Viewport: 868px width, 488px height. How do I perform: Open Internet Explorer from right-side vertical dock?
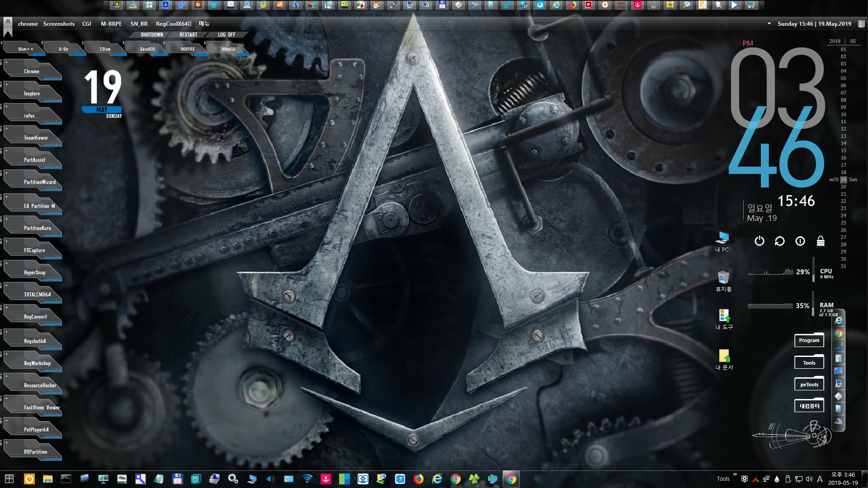[x=839, y=320]
